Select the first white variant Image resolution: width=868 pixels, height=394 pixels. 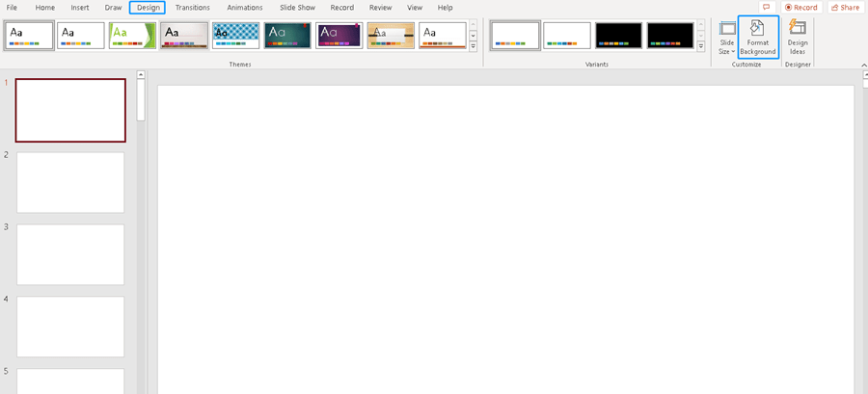[515, 36]
